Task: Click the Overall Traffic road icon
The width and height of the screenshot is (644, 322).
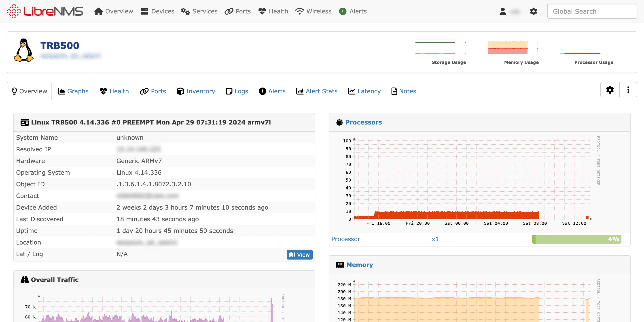Action: [25, 280]
